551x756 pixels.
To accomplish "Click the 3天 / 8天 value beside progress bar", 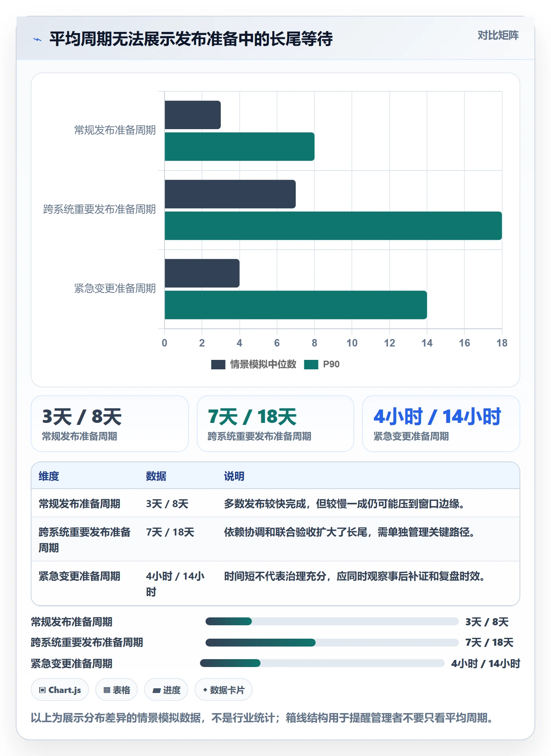I will tap(487, 622).
